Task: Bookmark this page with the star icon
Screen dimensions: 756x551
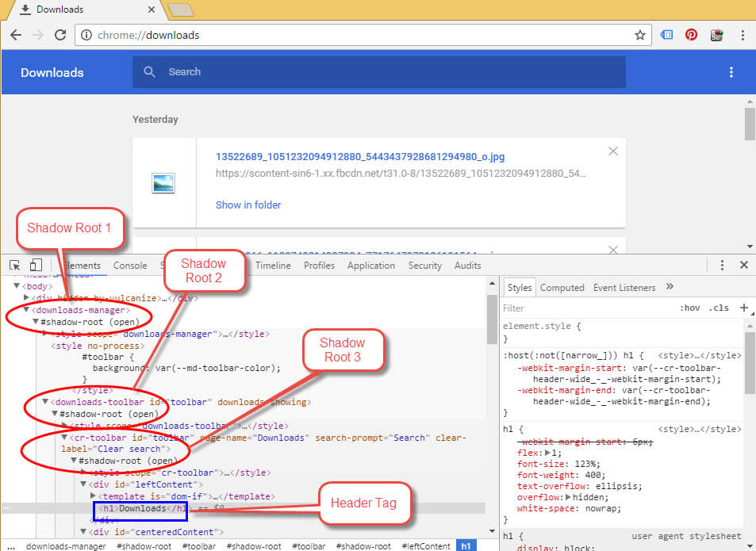Action: pos(640,35)
